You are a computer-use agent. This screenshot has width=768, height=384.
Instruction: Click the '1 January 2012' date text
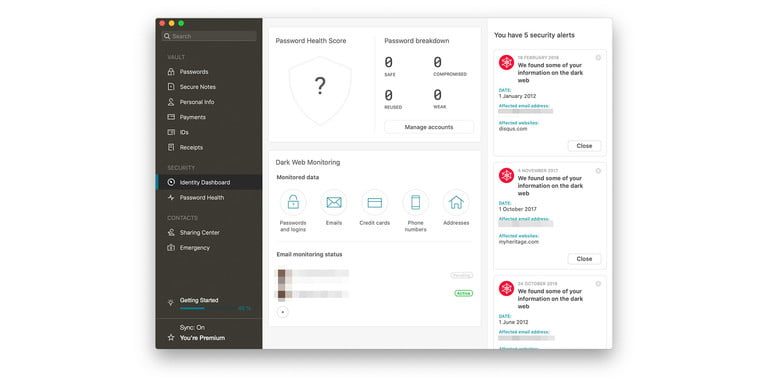click(x=517, y=96)
